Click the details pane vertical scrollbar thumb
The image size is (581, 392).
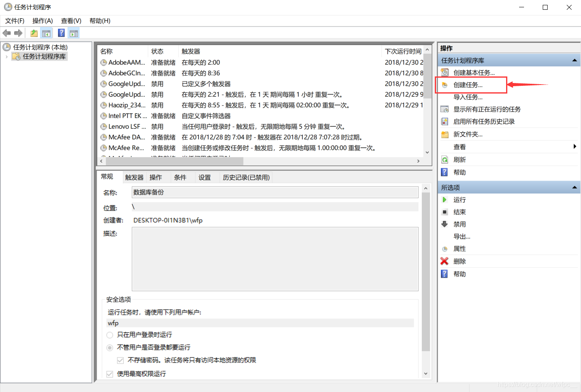tap(426, 272)
